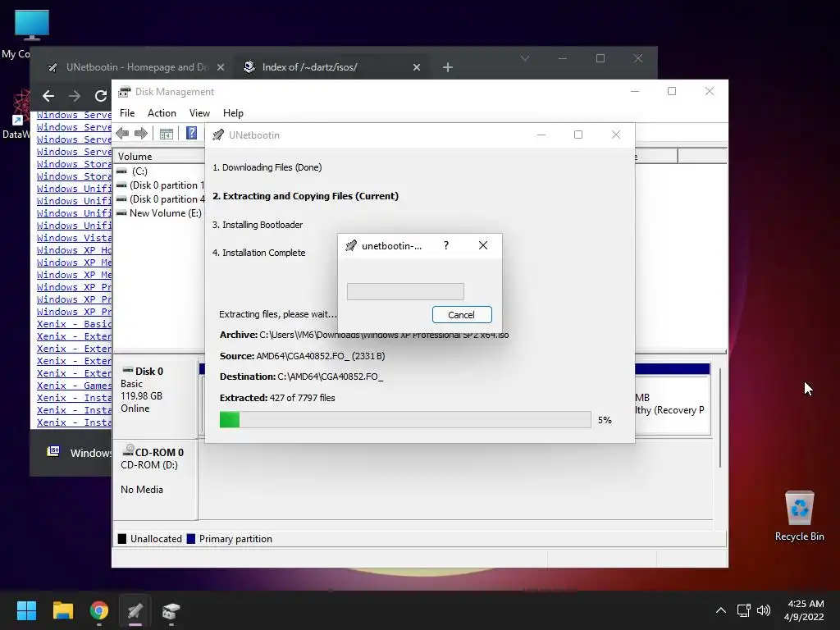Click the Disk Management taskbar icon
The image size is (840, 630).
tap(171, 610)
